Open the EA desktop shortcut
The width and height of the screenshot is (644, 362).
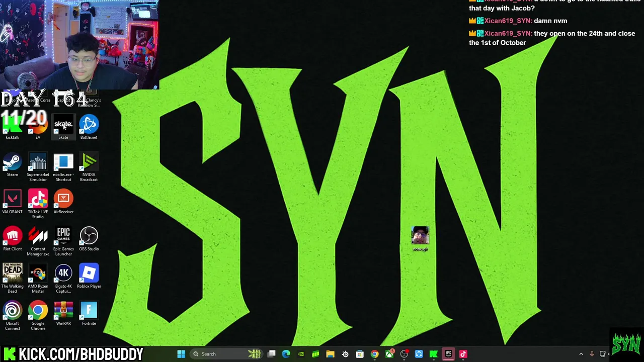[38, 127]
